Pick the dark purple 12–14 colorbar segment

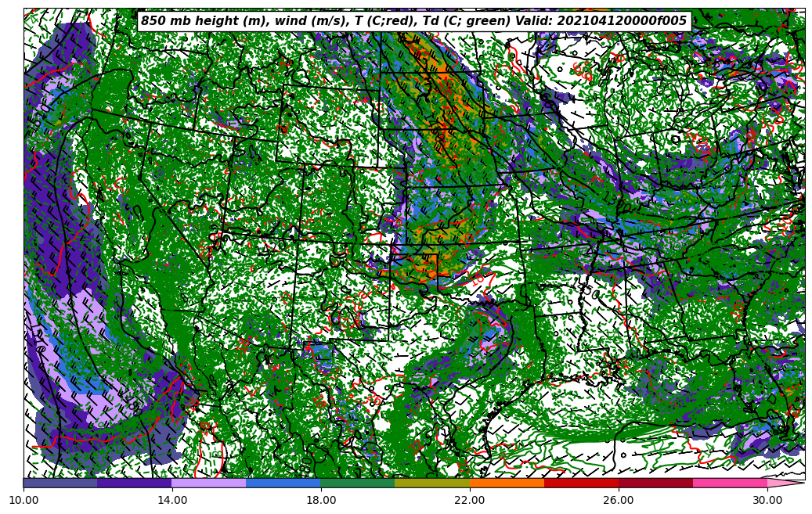[135, 483]
